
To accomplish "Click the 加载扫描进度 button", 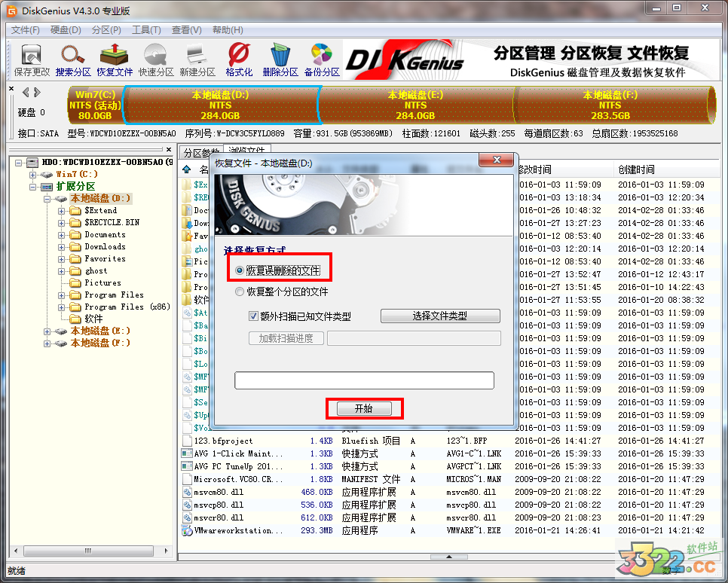I will pos(286,338).
